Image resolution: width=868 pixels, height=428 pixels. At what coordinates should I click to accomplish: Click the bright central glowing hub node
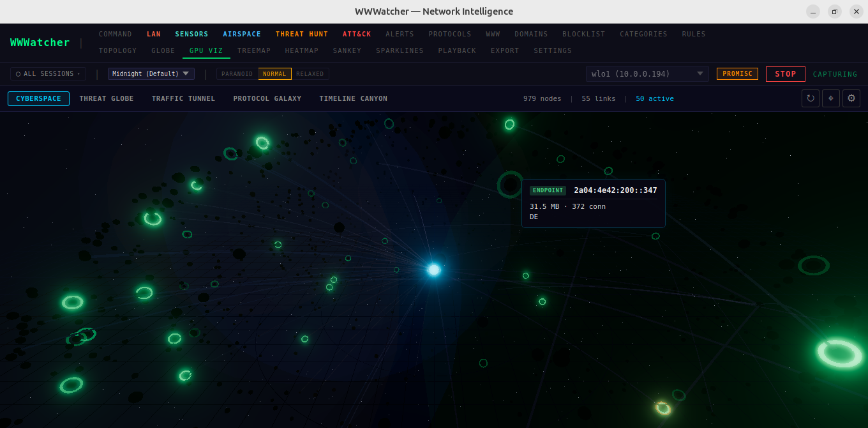coord(434,270)
